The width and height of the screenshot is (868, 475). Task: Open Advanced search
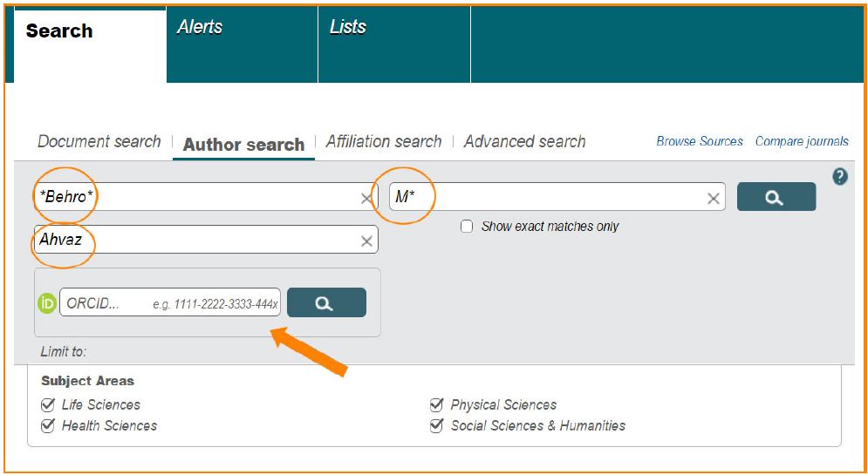(524, 141)
